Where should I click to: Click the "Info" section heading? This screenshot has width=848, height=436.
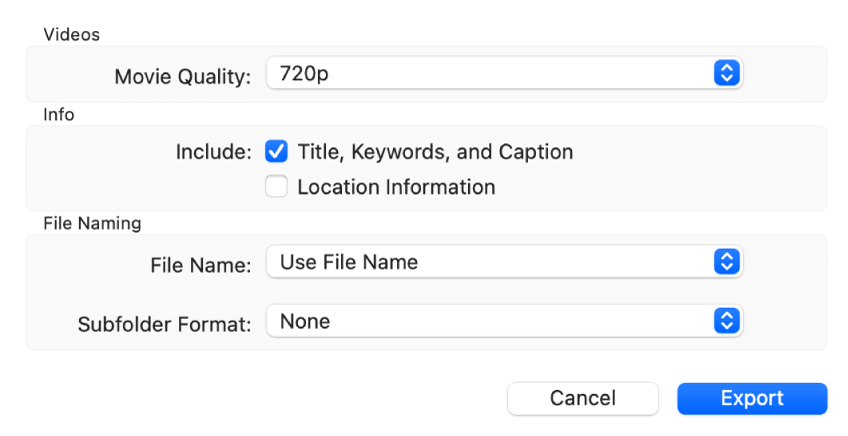click(58, 115)
